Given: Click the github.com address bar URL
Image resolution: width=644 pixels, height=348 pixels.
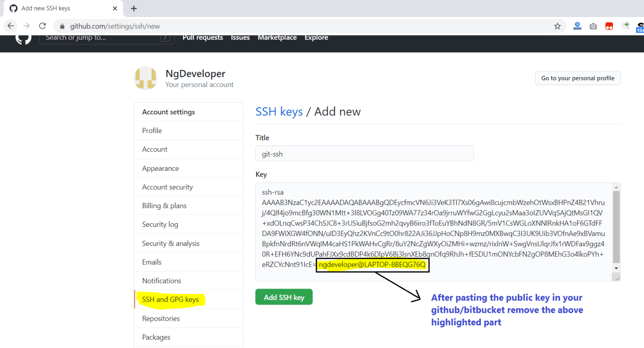Looking at the screenshot, I should coord(115,26).
